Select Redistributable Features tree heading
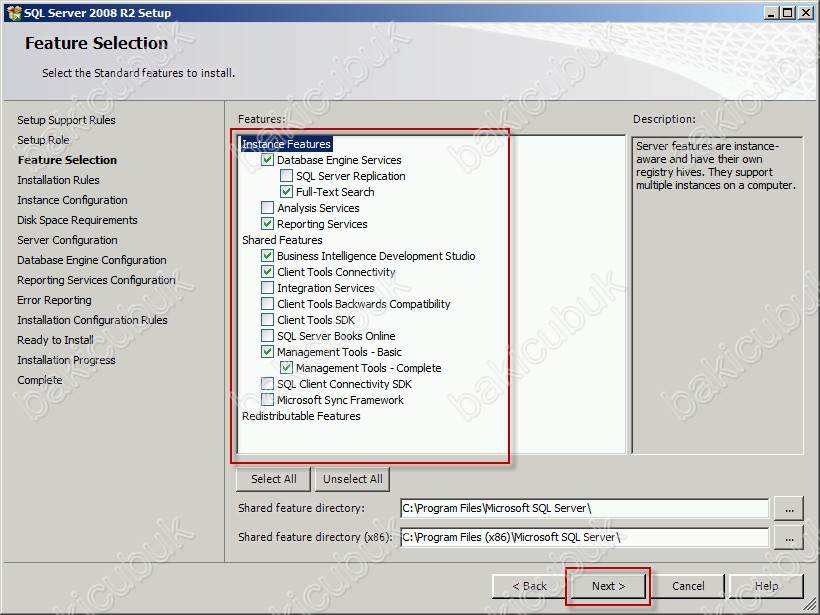 point(301,416)
